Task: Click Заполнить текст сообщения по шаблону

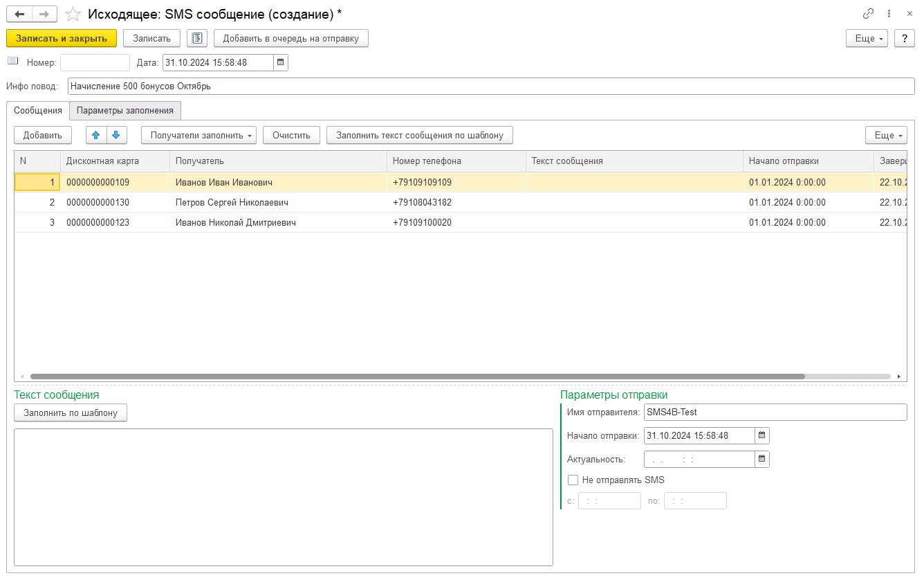Action: [x=420, y=135]
